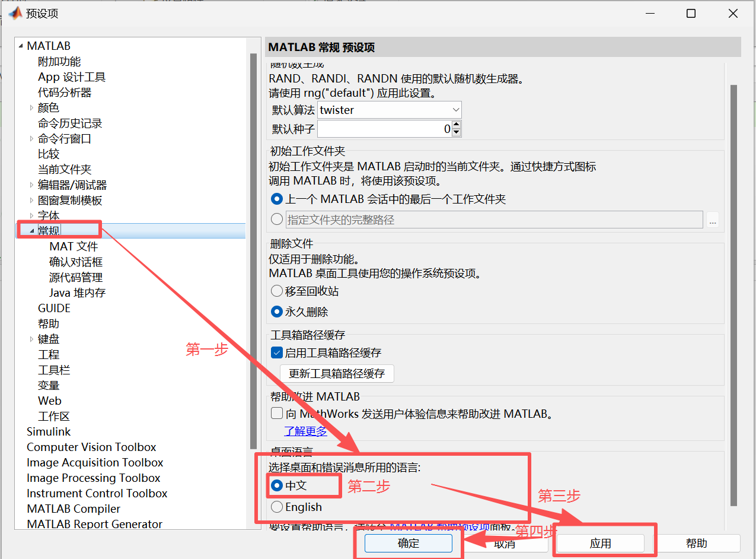Select MATLAB Report Generator in the tree
Screen dimensions: 756x559
pos(94,525)
